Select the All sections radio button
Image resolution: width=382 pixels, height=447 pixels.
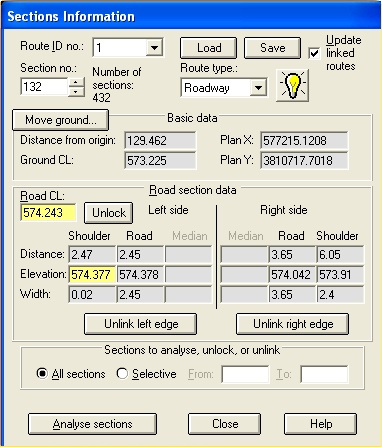click(x=42, y=373)
